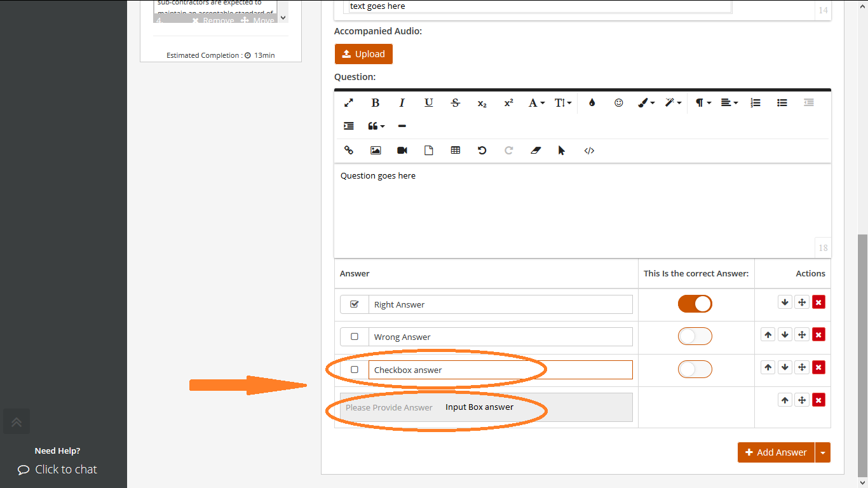Disable the correct-answer toggle for Right Answer
This screenshot has width=868, height=488.
695,304
